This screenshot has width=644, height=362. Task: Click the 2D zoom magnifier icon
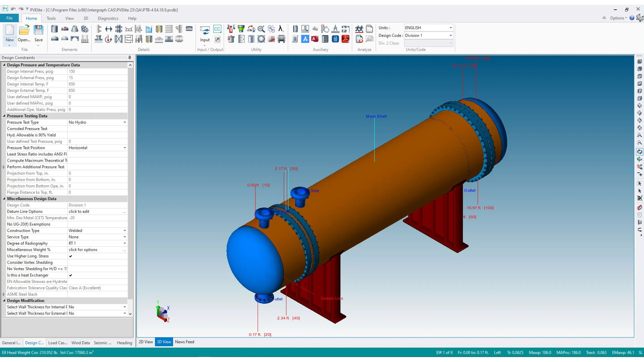(261, 29)
